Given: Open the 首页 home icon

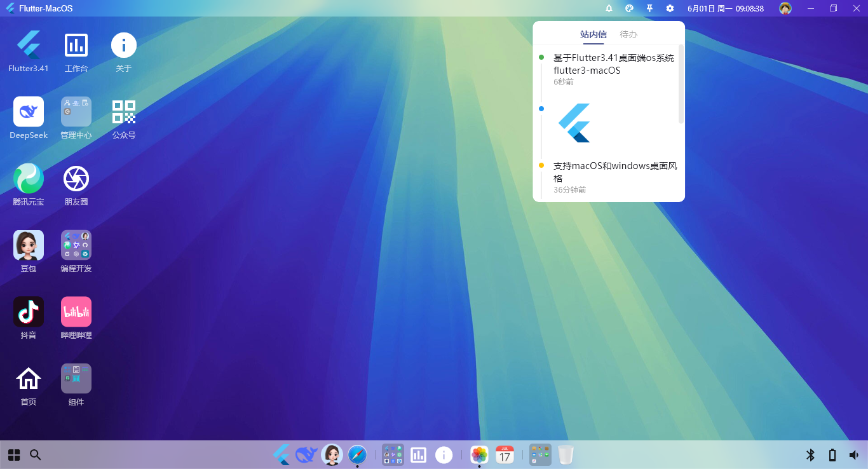Looking at the screenshot, I should point(29,379).
